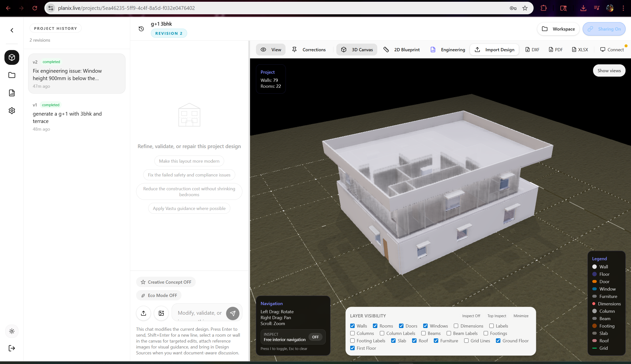This screenshot has height=364, width=631.
Task: Click the 3D cube sidebar icon
Action: coord(12,57)
